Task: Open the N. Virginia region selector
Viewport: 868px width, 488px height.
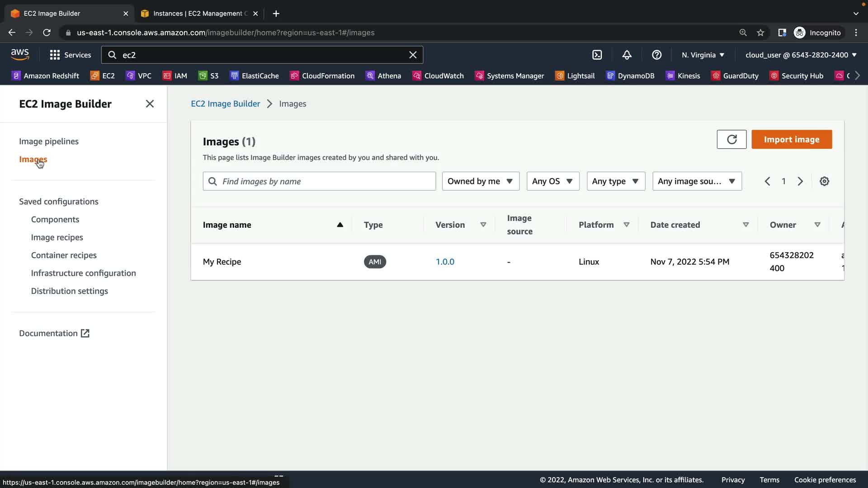Action: pos(703,55)
